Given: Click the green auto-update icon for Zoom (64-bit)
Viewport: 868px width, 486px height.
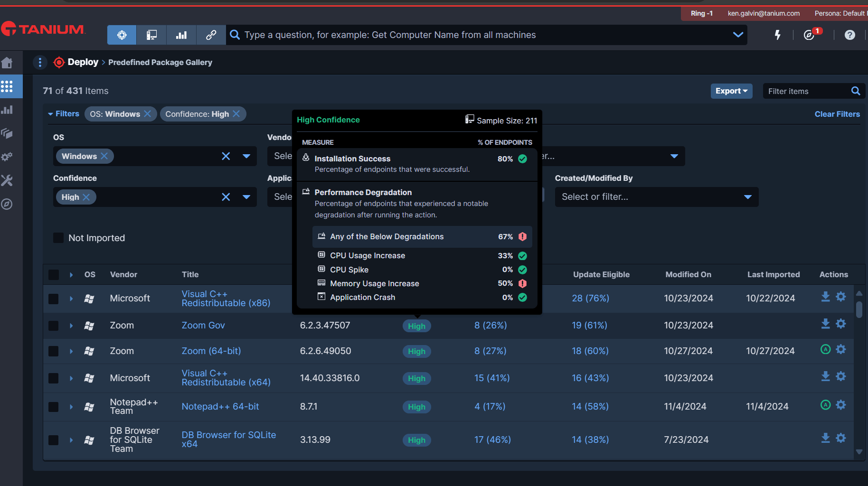Looking at the screenshot, I should coord(825,349).
